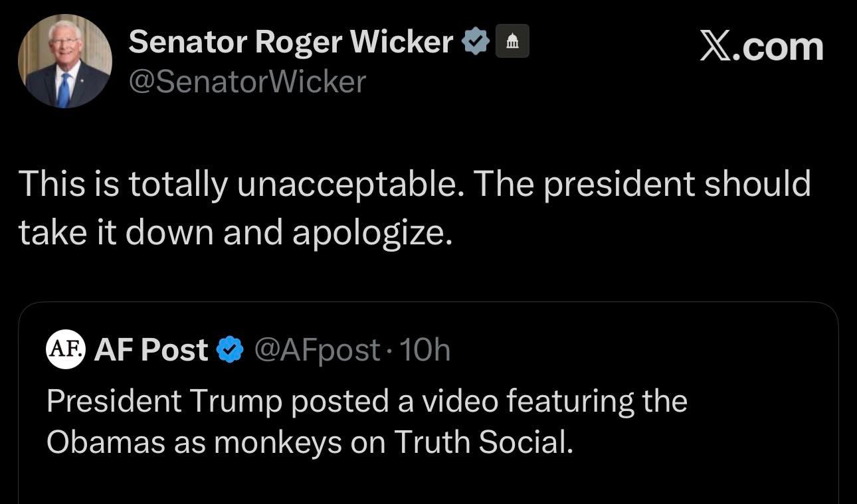Open Senator Roger Wicker's profile photo
This screenshot has height=504, width=857.
(64, 61)
